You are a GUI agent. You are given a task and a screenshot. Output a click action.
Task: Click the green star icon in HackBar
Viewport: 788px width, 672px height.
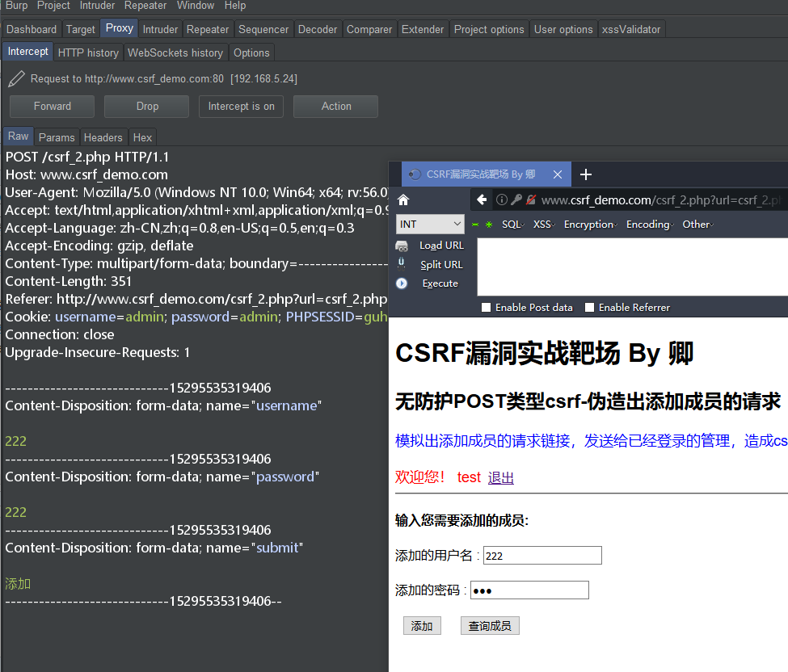tap(488, 225)
